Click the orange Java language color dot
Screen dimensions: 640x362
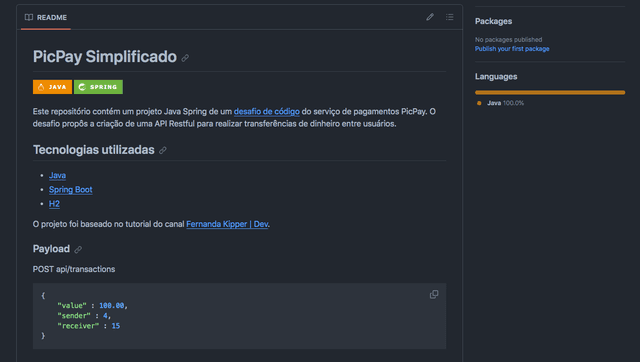(x=479, y=103)
